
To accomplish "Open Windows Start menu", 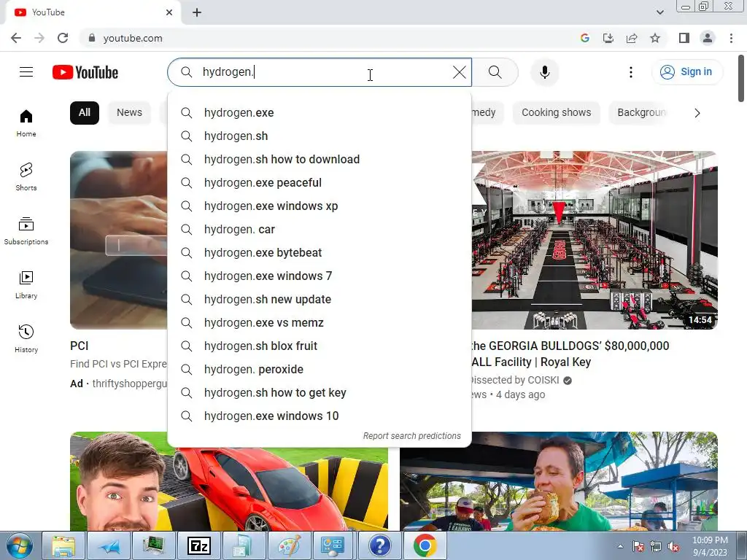I will coord(20,545).
